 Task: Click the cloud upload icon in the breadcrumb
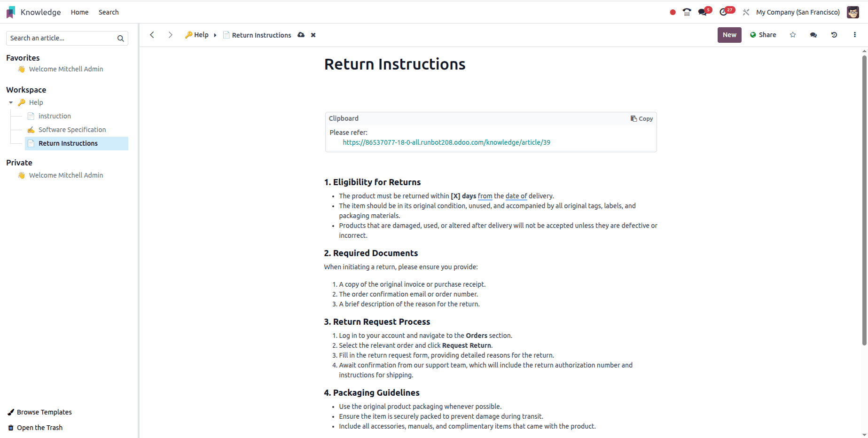[x=301, y=35]
